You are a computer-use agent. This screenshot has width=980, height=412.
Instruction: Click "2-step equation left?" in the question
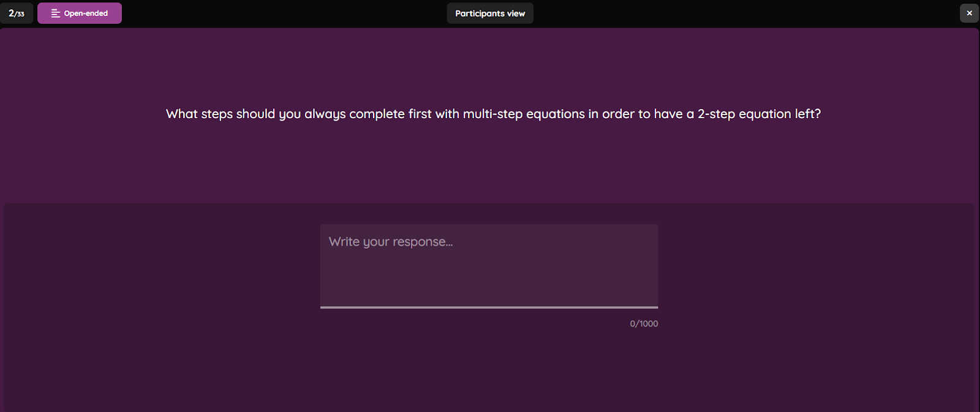point(759,114)
